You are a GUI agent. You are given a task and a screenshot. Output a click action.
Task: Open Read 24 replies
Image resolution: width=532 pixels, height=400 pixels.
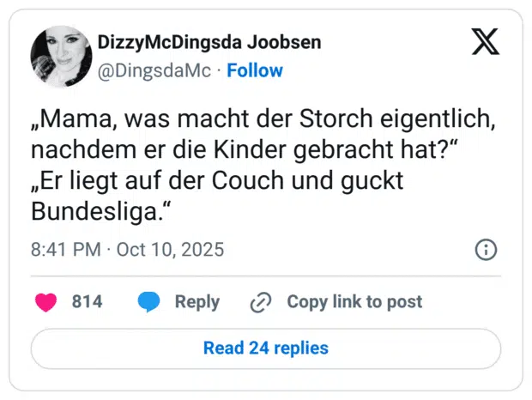tap(266, 348)
